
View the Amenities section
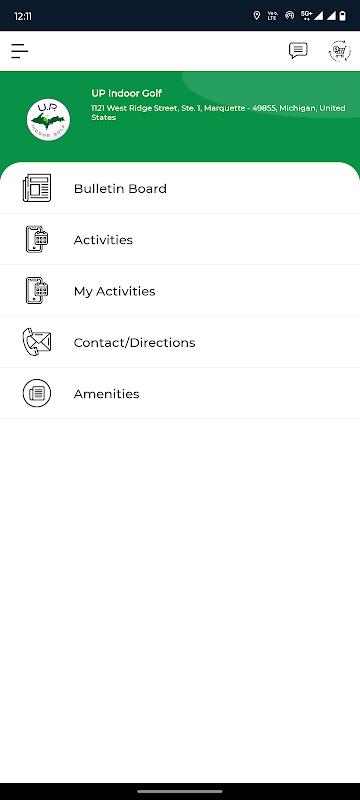180,393
